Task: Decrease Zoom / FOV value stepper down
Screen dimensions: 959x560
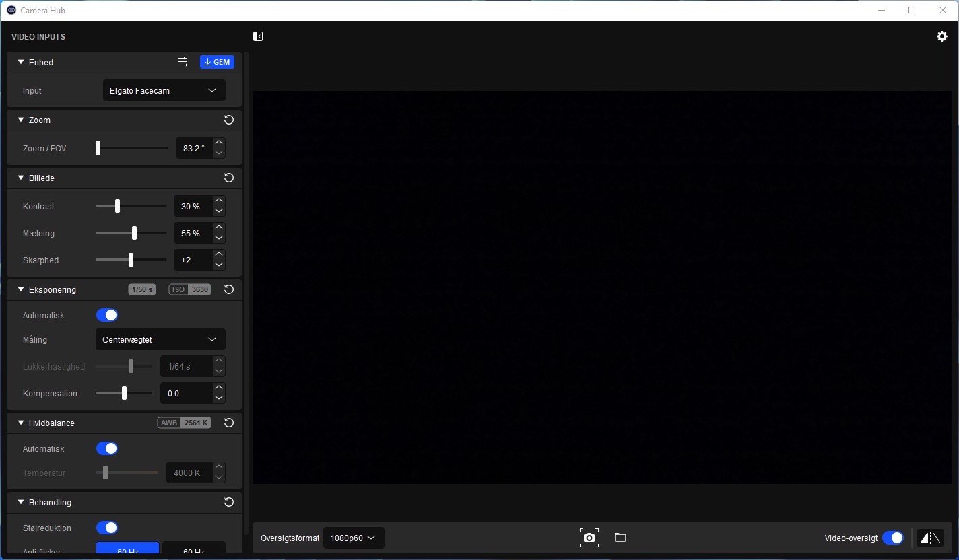Action: point(219,153)
